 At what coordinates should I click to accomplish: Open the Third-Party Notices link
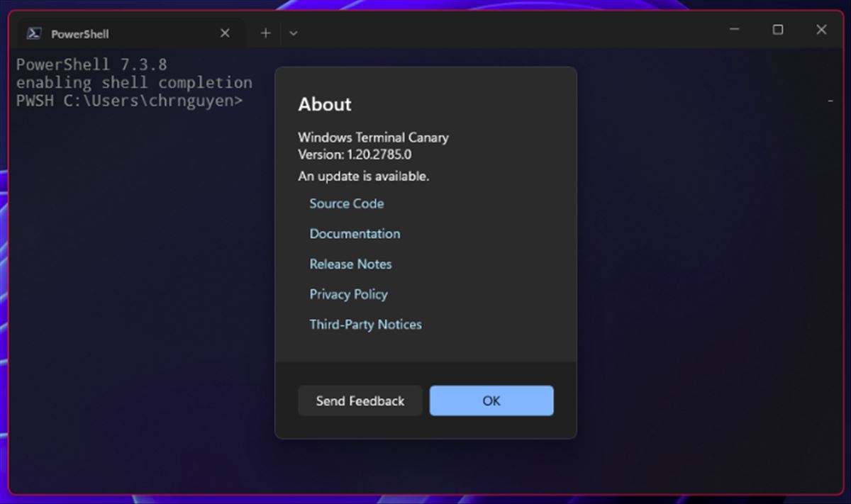coord(365,325)
